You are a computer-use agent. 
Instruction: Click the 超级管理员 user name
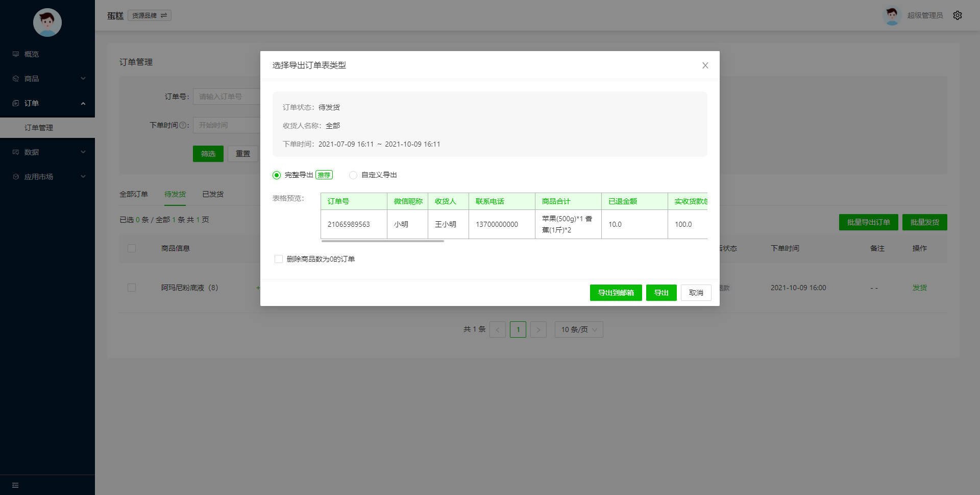925,15
